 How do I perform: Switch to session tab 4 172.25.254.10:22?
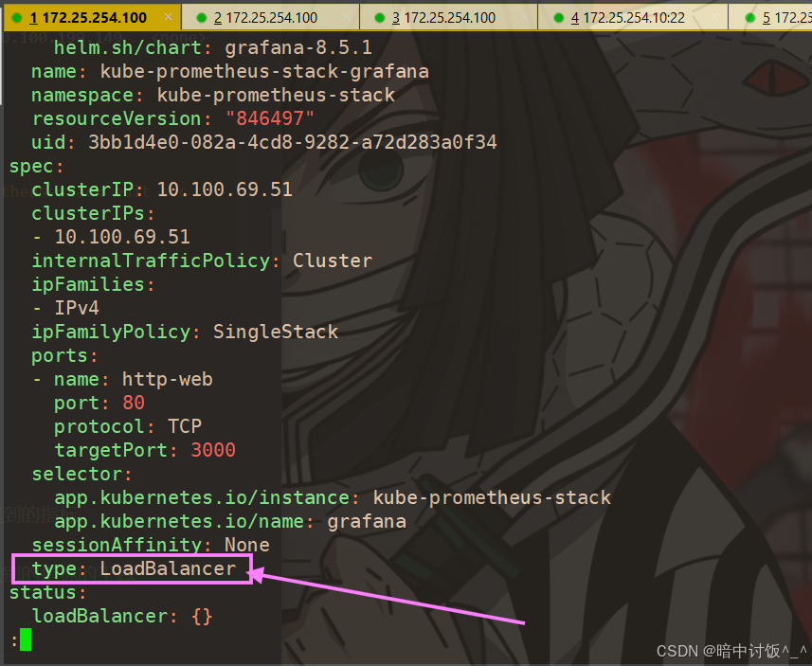pos(633,18)
